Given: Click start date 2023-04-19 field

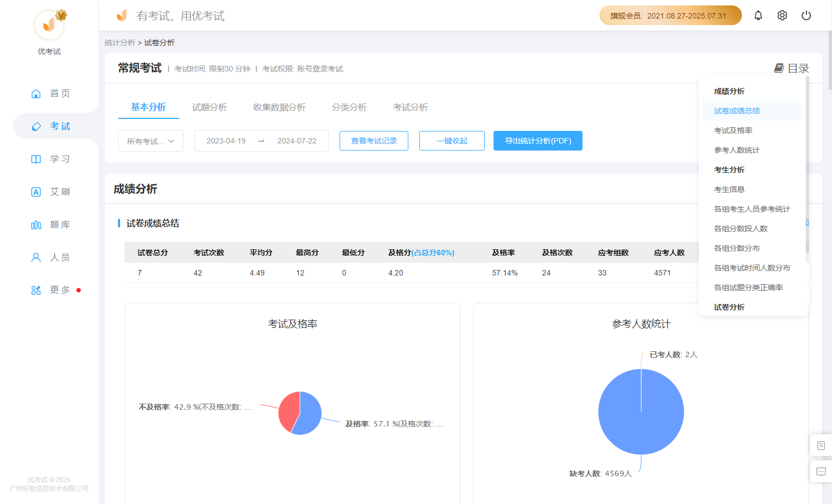Looking at the screenshot, I should coord(226,141).
